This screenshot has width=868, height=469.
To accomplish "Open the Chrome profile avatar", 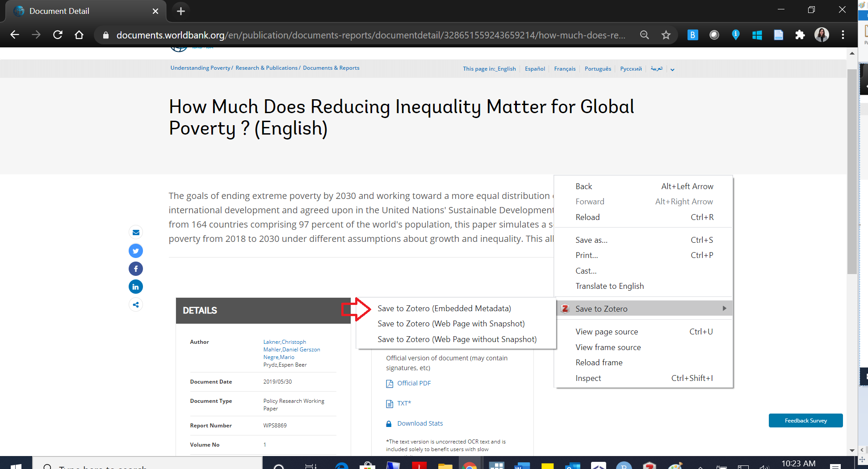I will pos(822,35).
